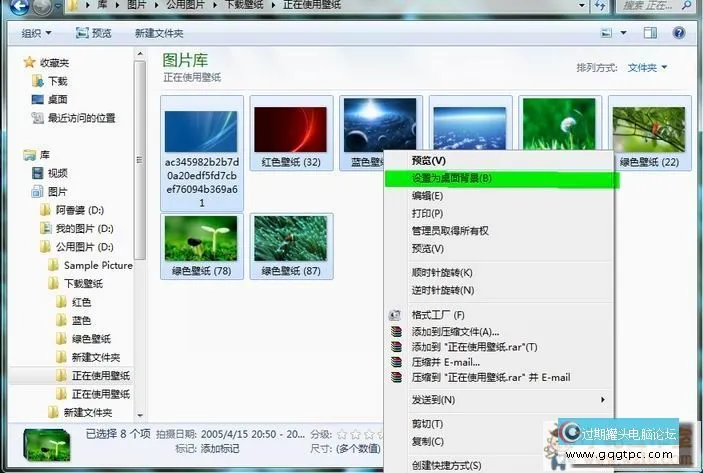Click the change view icon
703x473 pixels.
point(606,33)
